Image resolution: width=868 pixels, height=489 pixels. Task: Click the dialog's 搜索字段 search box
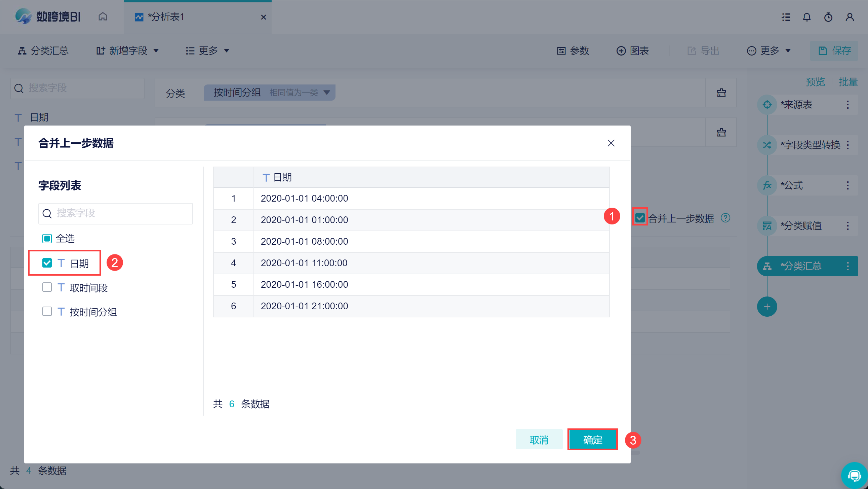(116, 213)
